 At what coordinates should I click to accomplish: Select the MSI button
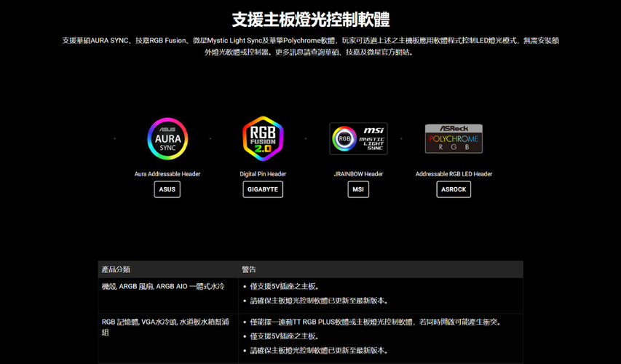tap(358, 189)
